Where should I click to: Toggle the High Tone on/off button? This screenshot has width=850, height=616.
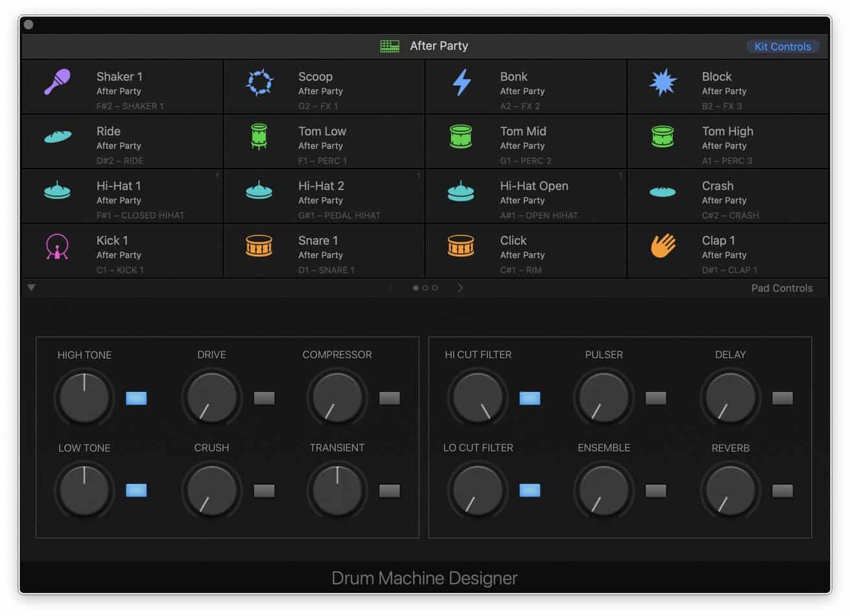click(x=136, y=398)
